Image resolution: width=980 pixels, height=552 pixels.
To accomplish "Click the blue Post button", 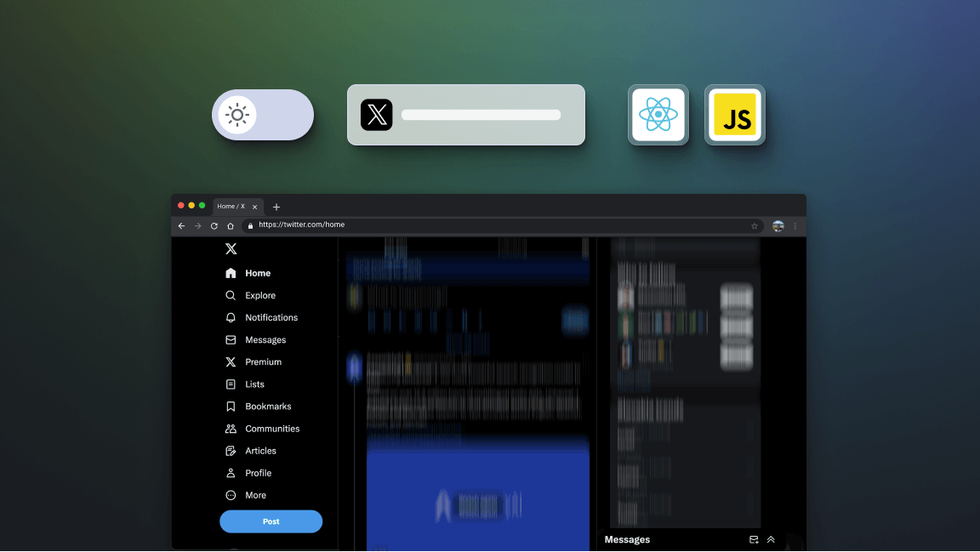I will click(x=271, y=521).
